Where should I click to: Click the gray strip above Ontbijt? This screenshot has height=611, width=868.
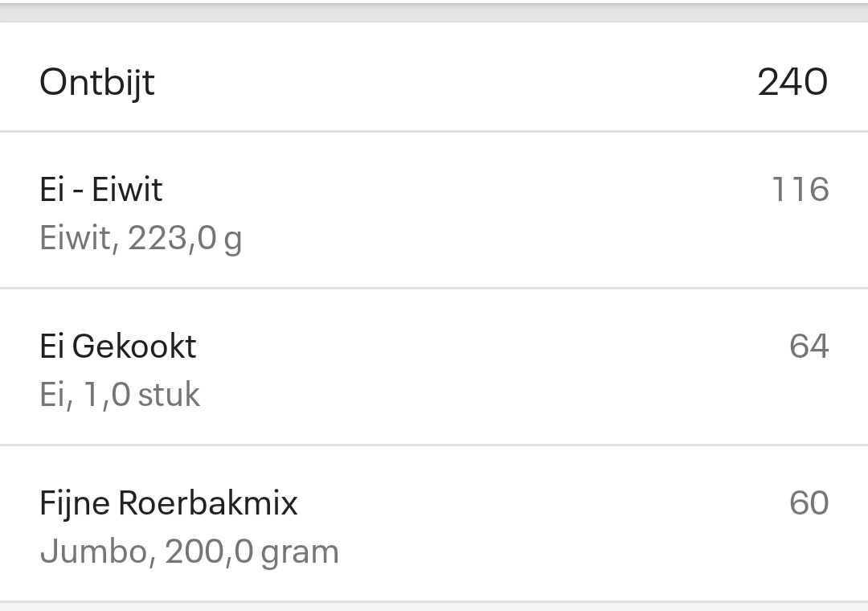pyautogui.click(x=434, y=11)
